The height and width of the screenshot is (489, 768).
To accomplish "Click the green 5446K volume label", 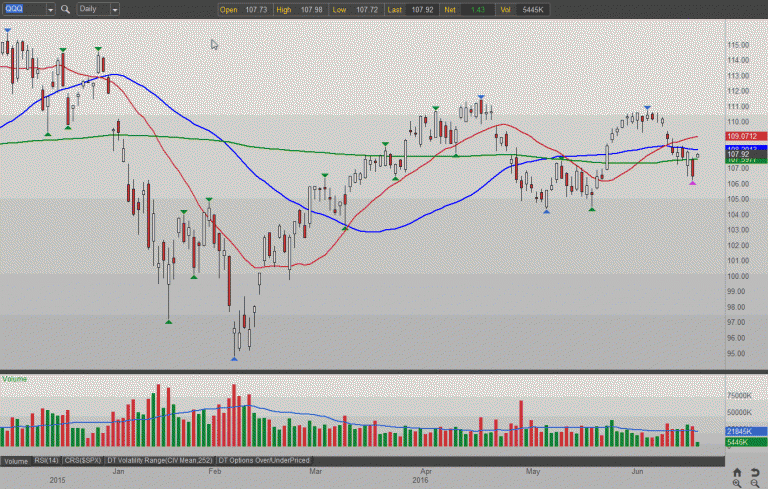I will click(746, 442).
